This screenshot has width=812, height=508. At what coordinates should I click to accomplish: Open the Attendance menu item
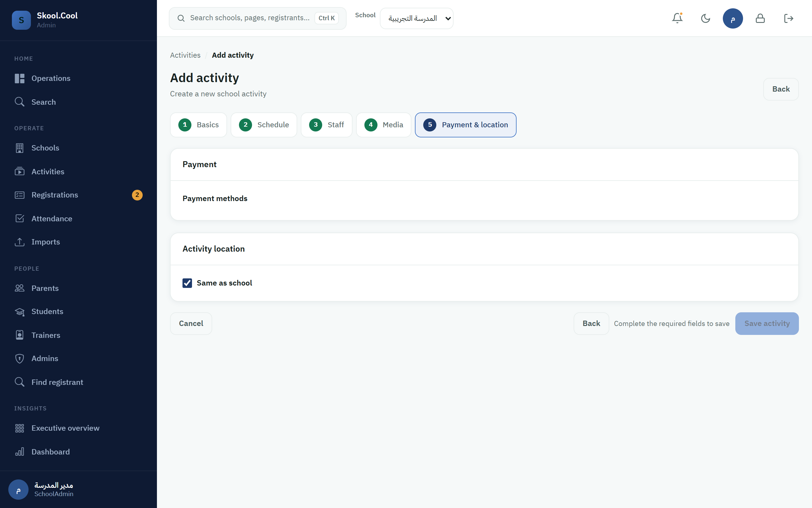pyautogui.click(x=78, y=218)
